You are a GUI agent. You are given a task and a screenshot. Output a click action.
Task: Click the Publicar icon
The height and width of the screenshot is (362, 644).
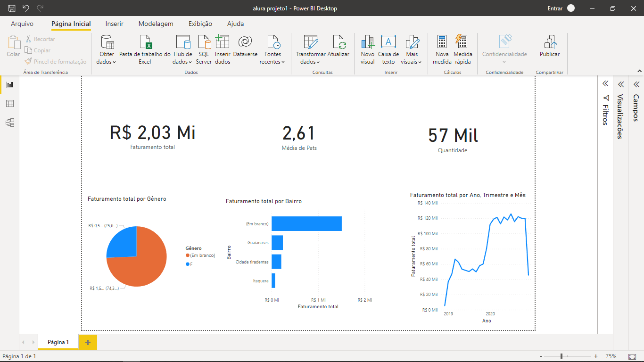550,42
